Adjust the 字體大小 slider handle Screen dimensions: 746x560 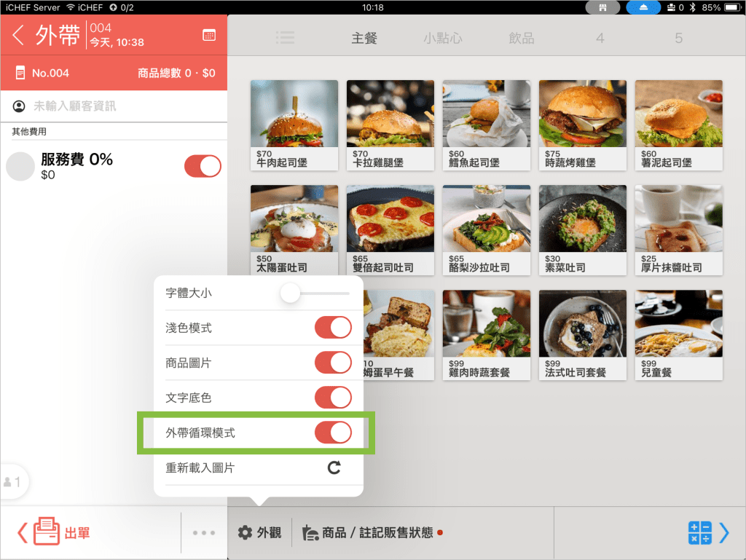pyautogui.click(x=291, y=293)
